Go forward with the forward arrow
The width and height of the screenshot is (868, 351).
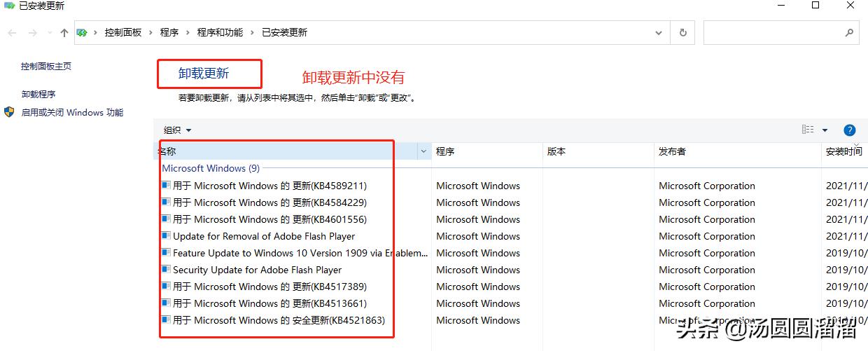pyautogui.click(x=32, y=32)
